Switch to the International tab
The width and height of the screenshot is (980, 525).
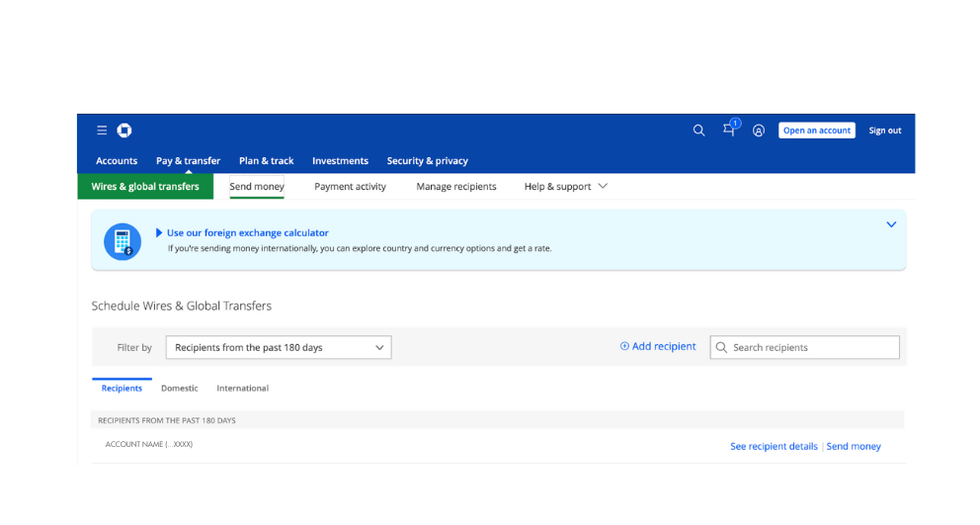[x=242, y=389]
